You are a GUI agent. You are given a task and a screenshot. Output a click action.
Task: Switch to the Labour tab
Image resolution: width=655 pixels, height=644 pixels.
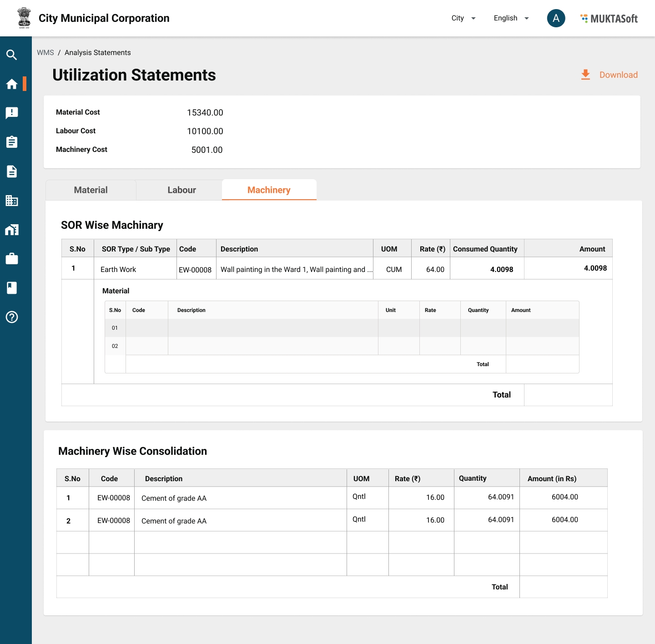tap(181, 190)
